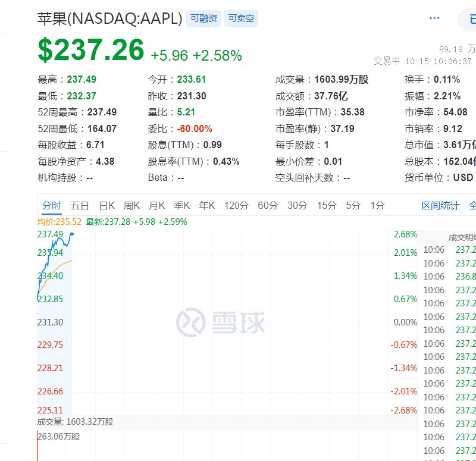
Task: Click the 今开 value 233.61
Action: tap(191, 80)
